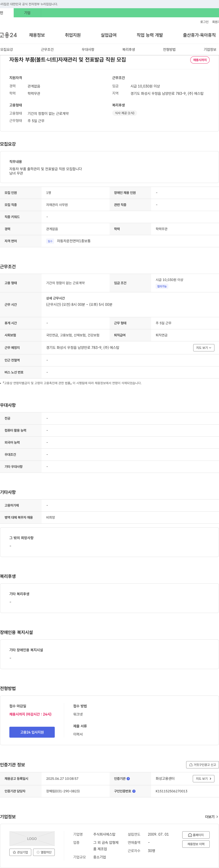Select the 30명 employee count
Screen dimensions: 219x868
point(151,851)
